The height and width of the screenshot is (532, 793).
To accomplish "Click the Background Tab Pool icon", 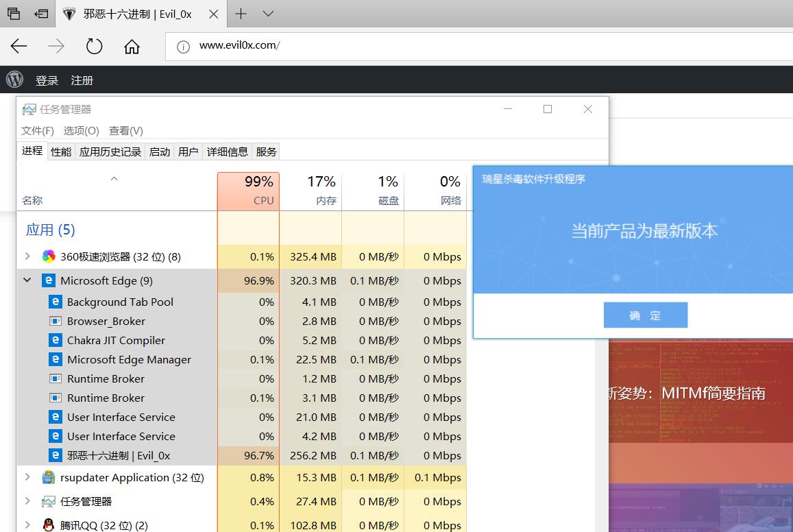I will [55, 302].
